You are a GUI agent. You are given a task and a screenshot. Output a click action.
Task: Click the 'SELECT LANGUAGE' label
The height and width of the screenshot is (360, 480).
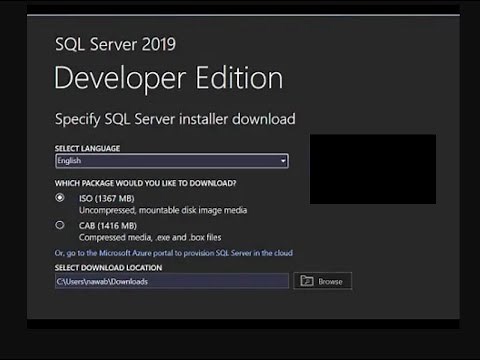[x=87, y=148]
